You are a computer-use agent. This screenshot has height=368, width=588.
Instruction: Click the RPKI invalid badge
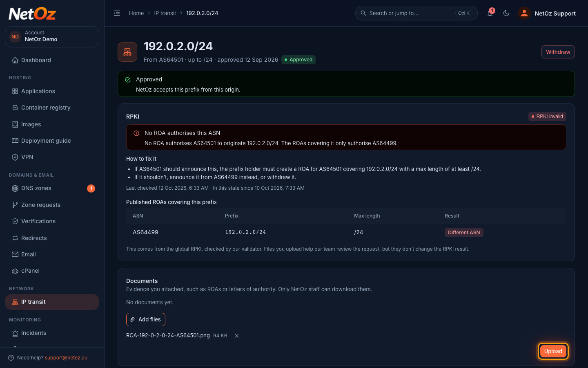click(547, 117)
